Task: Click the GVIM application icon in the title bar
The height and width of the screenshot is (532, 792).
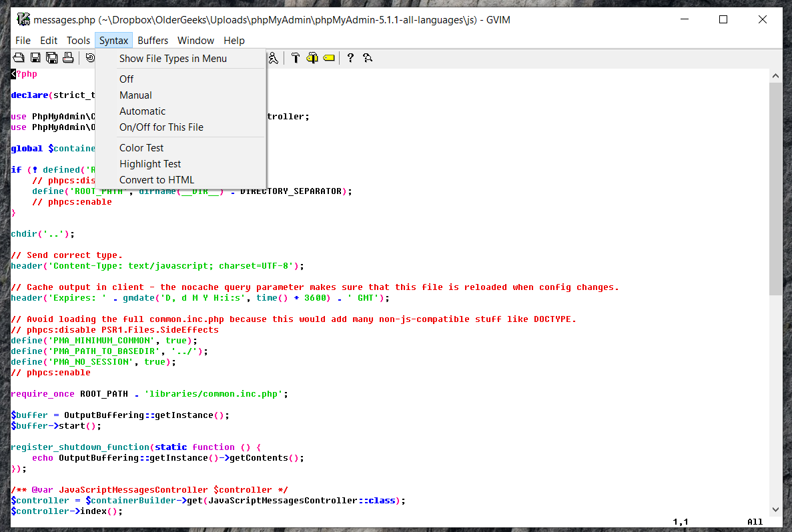Action: 23,20
